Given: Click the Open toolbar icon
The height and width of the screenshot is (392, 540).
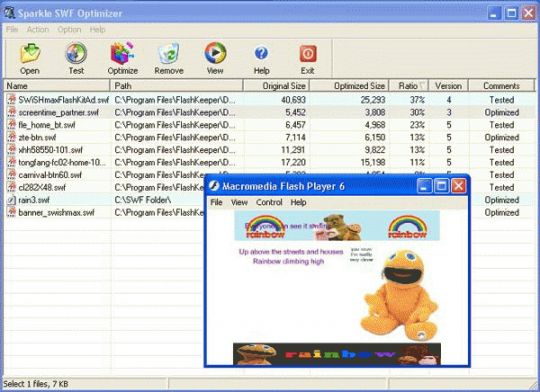Looking at the screenshot, I should pyautogui.click(x=30, y=53).
